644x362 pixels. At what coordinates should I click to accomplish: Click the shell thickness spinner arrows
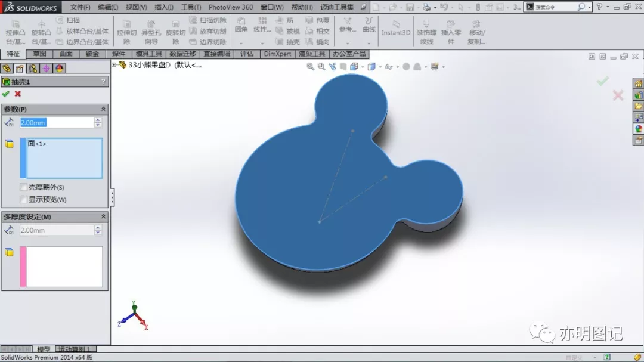click(98, 122)
